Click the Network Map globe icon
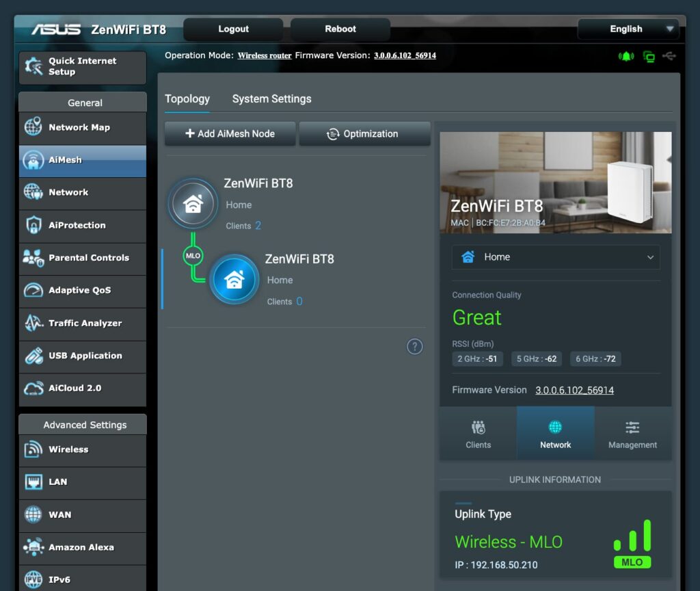 [33, 127]
